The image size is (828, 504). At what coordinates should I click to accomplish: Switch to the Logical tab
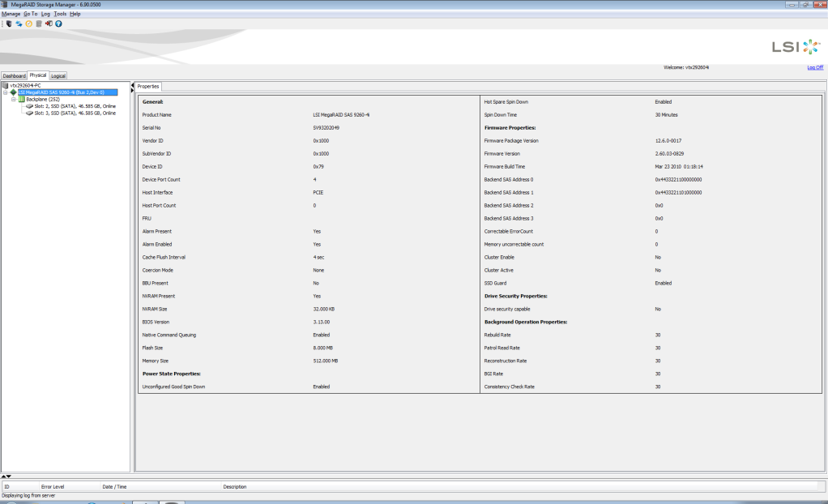58,75
